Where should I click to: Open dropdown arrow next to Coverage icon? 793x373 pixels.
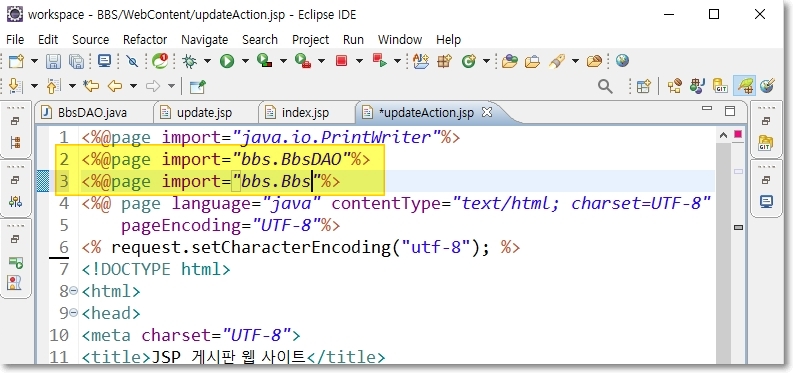tap(283, 61)
